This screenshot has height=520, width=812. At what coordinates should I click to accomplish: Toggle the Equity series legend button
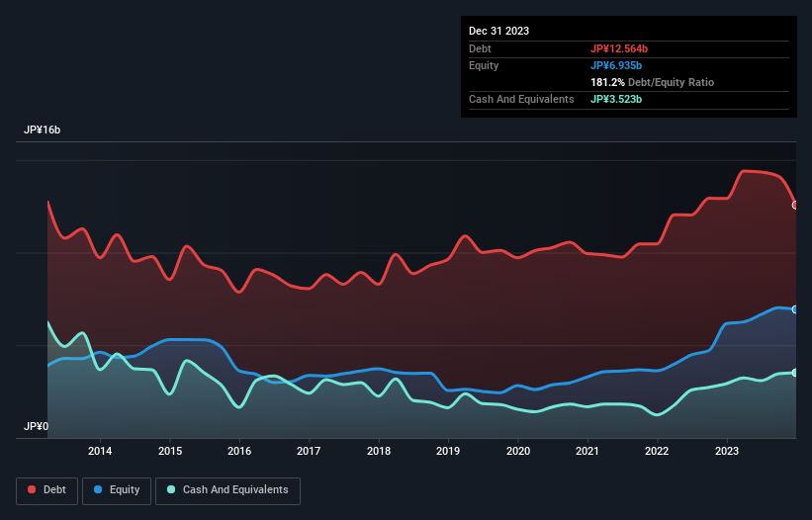click(x=117, y=490)
